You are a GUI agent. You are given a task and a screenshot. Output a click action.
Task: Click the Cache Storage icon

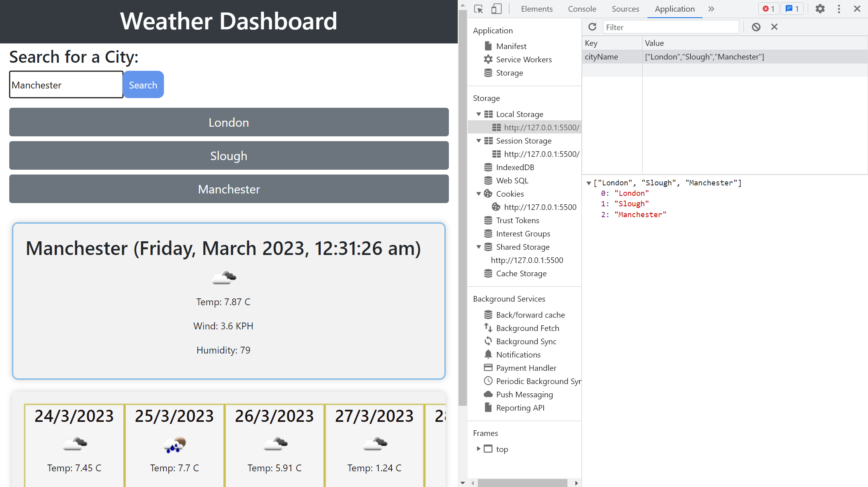click(488, 273)
